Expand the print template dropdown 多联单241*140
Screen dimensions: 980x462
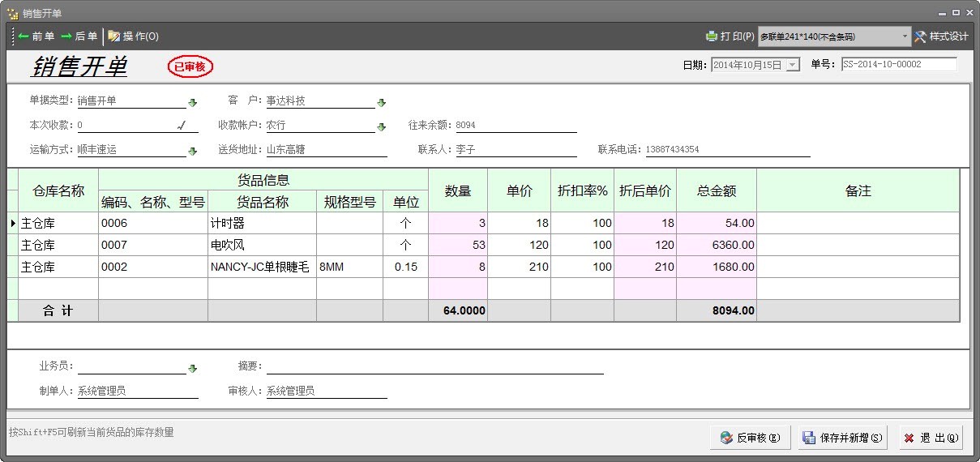905,36
